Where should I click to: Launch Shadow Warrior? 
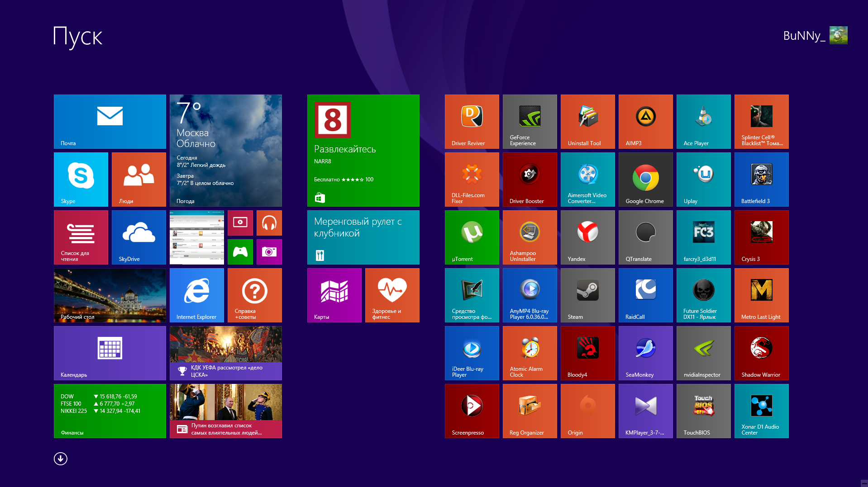pyautogui.click(x=762, y=353)
